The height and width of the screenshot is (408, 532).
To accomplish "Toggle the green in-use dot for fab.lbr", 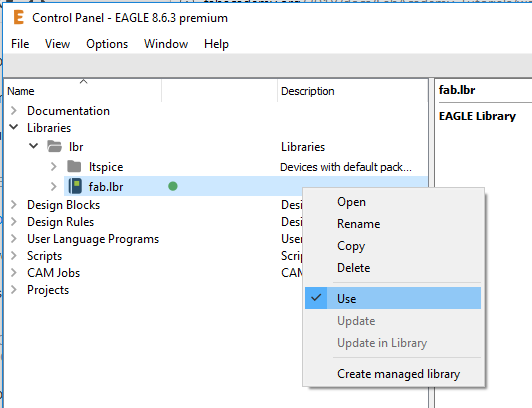I will coord(173,186).
